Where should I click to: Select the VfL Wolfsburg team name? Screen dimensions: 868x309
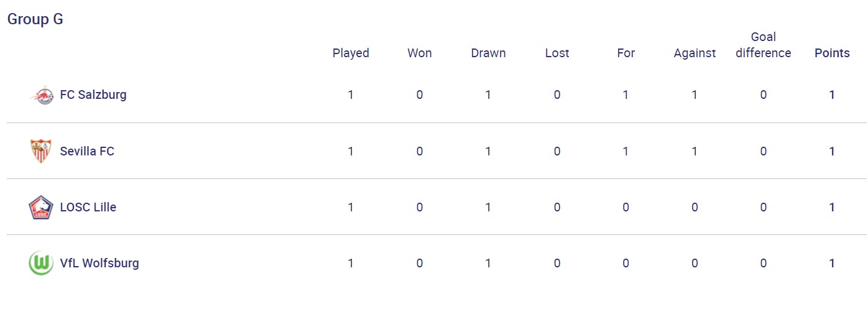99,263
